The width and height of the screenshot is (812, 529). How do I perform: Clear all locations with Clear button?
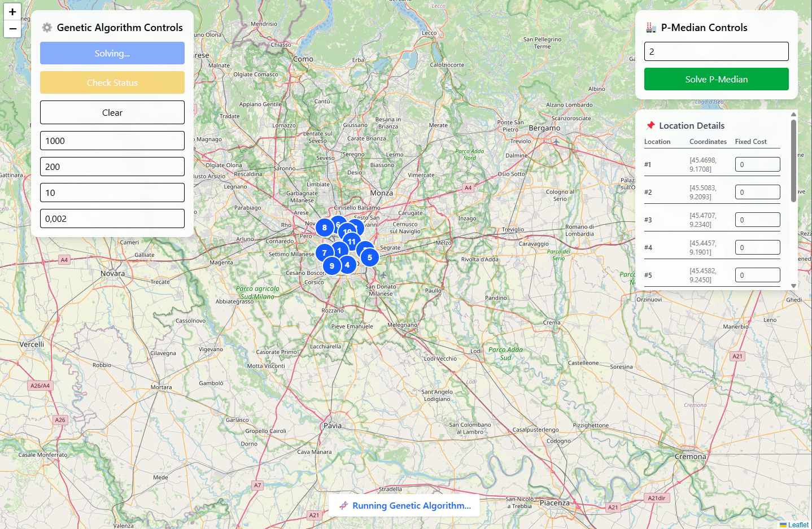112,112
